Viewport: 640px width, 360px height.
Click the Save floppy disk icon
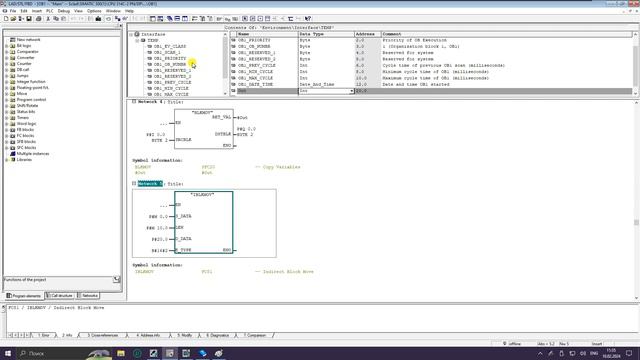click(x=29, y=19)
